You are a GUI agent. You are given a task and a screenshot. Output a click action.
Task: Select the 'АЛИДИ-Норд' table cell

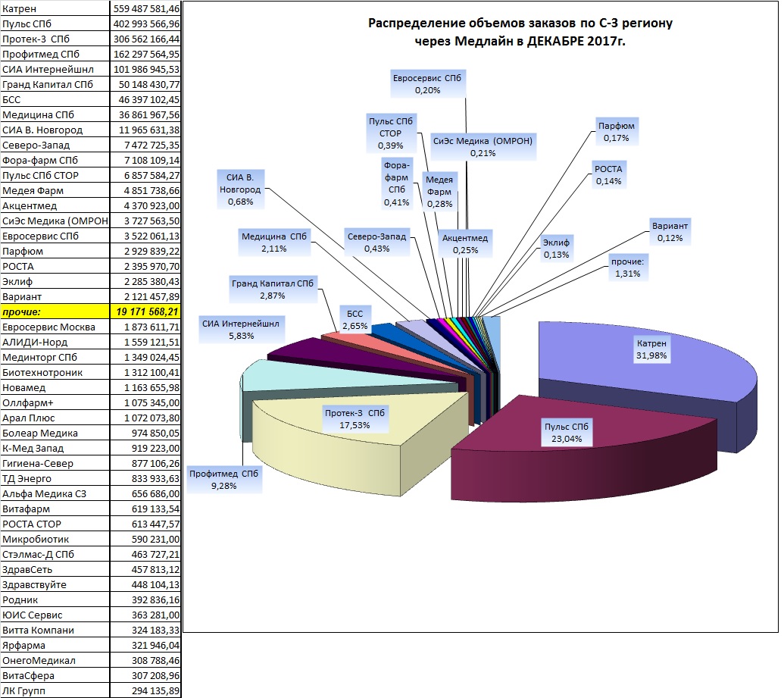[55, 343]
